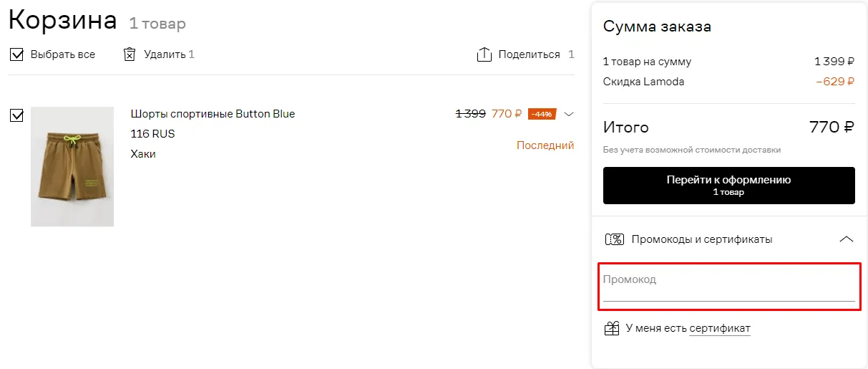Click the 'Поделиться' text button
868x369 pixels.
pos(530,54)
